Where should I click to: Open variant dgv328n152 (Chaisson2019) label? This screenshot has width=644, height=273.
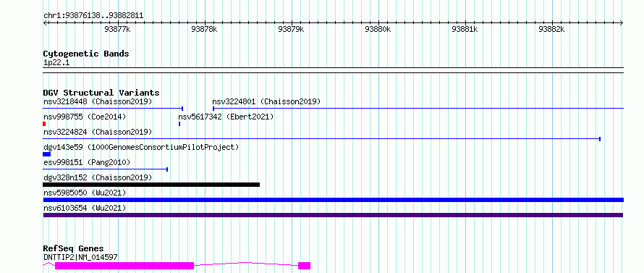98,177
